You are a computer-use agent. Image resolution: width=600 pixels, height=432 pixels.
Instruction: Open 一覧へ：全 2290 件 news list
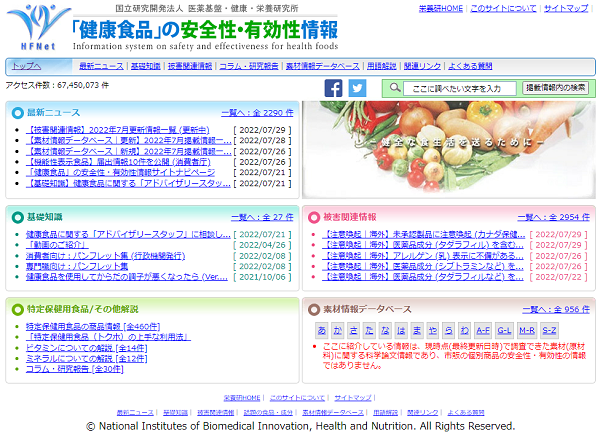point(258,113)
